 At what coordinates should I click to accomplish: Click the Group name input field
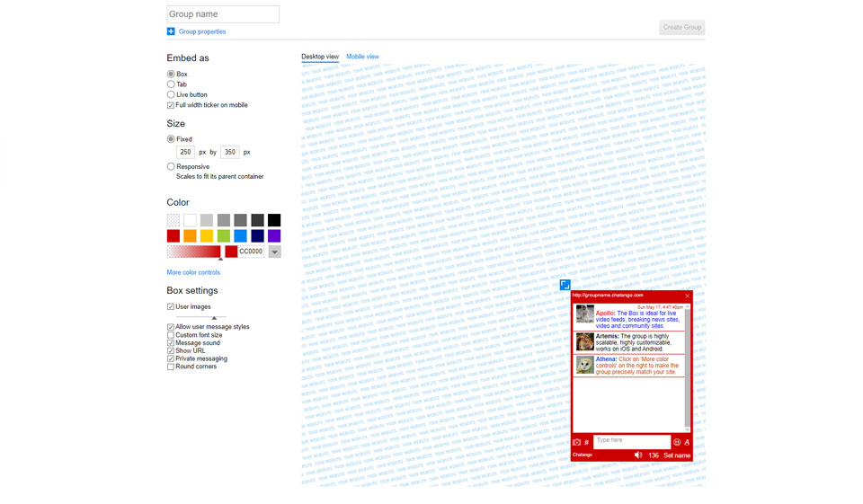click(223, 14)
